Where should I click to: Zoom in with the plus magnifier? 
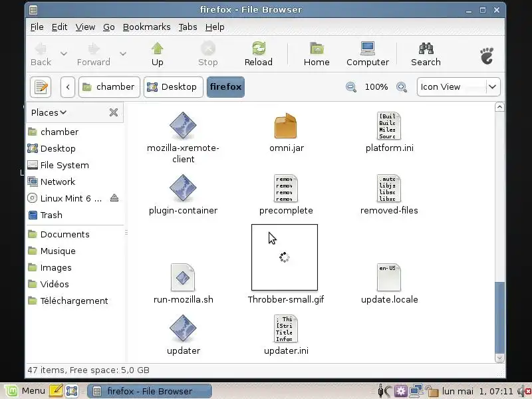[x=402, y=87]
